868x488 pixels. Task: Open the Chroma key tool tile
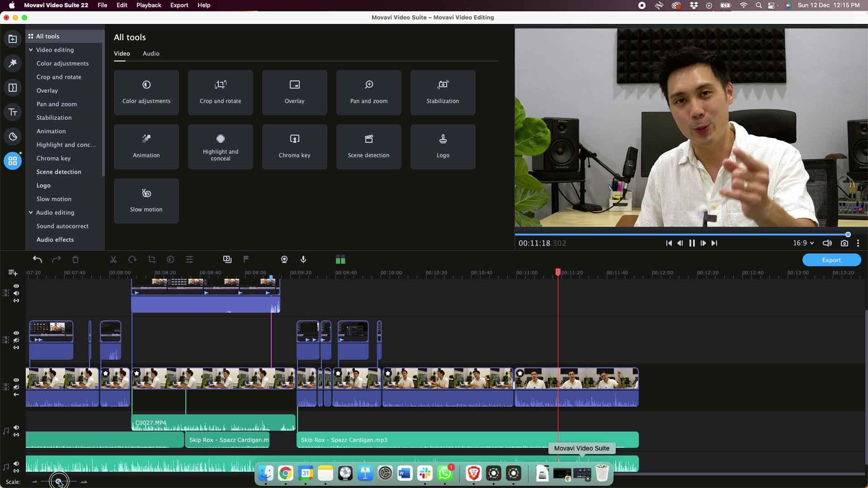[294, 146]
